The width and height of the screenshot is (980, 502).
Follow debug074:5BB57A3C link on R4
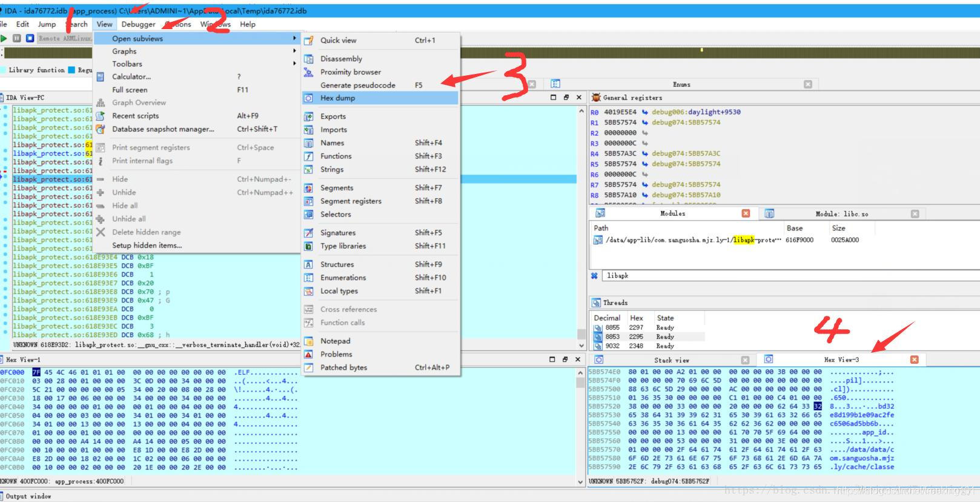(686, 153)
